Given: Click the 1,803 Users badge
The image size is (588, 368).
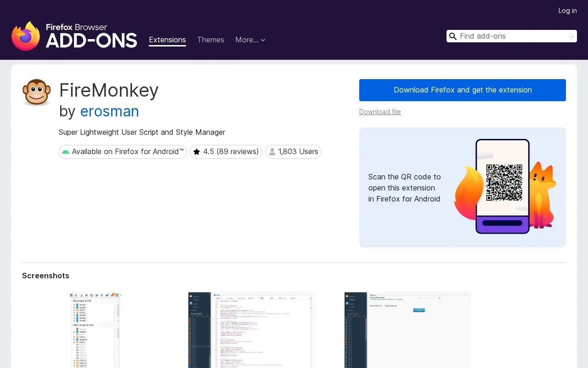Looking at the screenshot, I should click(x=293, y=152).
